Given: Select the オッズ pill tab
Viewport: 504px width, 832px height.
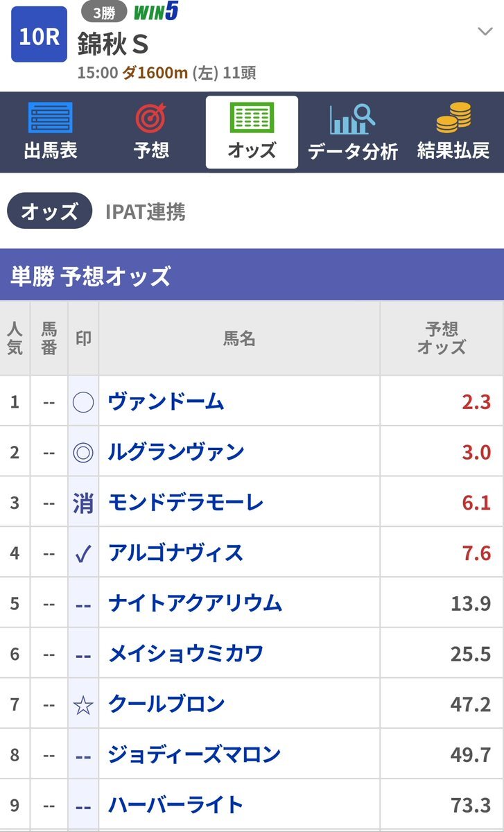Looking at the screenshot, I should coord(49,211).
